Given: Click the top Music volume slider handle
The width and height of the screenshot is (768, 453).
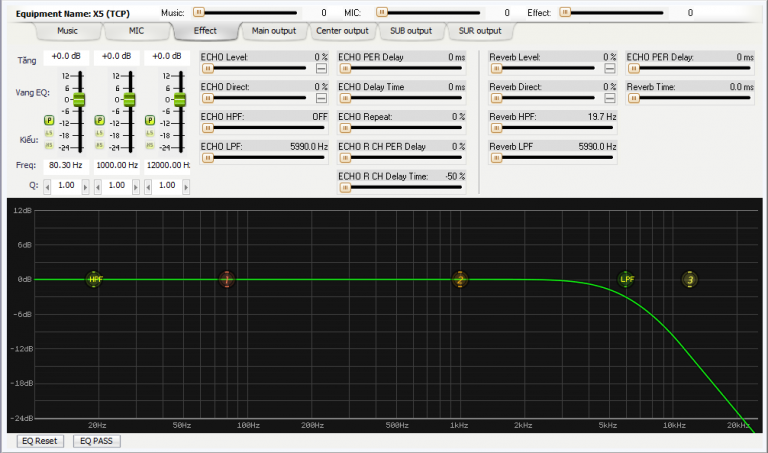Looking at the screenshot, I should [x=198, y=12].
